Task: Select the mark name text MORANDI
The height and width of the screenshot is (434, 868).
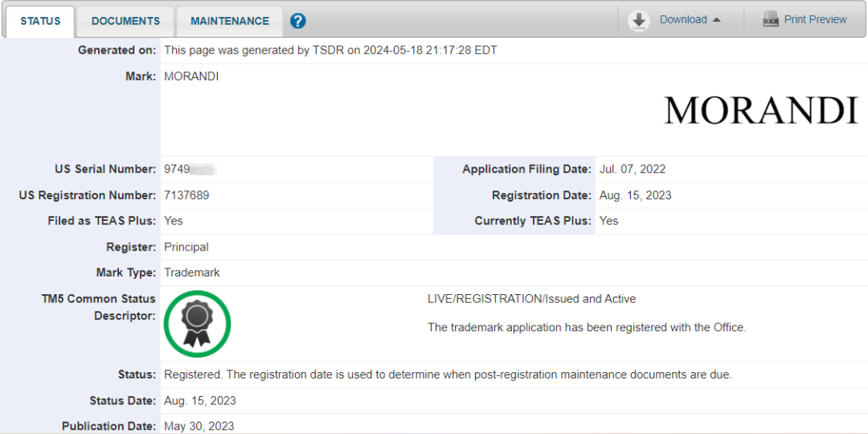Action: (x=191, y=77)
